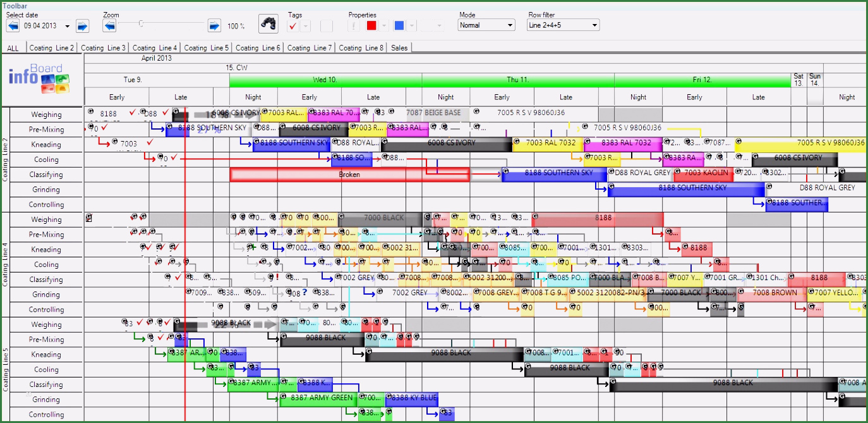Switch to the Sales tab
Viewport: 868px width, 423px height.
[399, 47]
